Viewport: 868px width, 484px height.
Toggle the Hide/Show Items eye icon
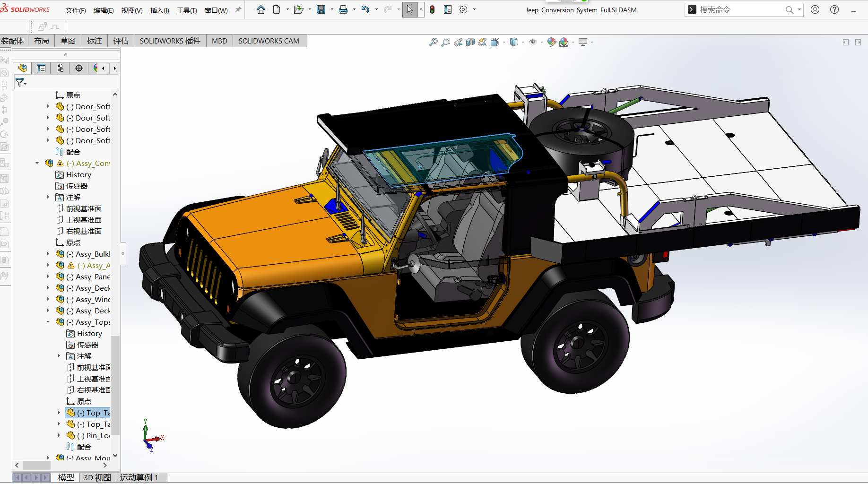tap(533, 42)
